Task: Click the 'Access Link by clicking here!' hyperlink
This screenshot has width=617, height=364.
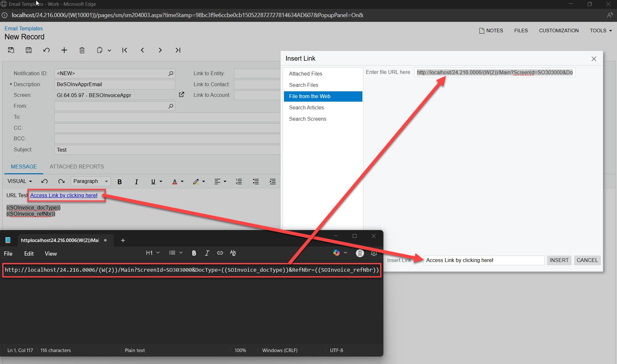Action: (x=64, y=195)
